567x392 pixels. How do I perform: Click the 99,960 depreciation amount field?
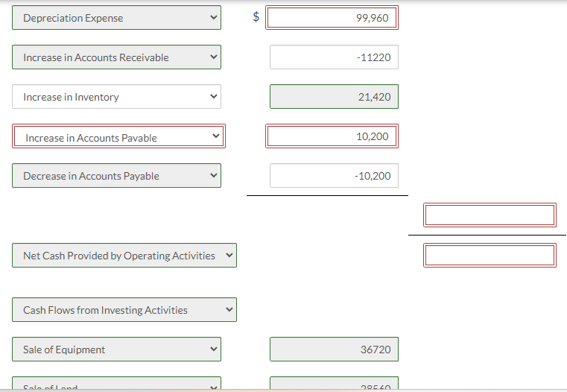pyautogui.click(x=332, y=17)
